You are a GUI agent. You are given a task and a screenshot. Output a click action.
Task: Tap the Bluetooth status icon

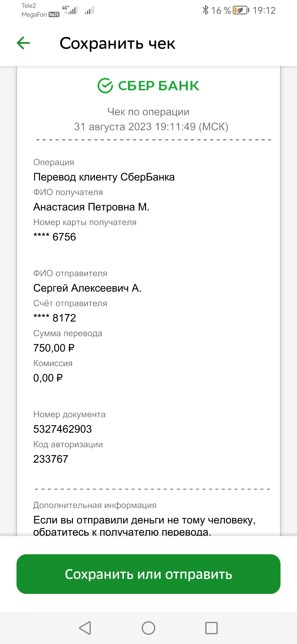click(205, 10)
